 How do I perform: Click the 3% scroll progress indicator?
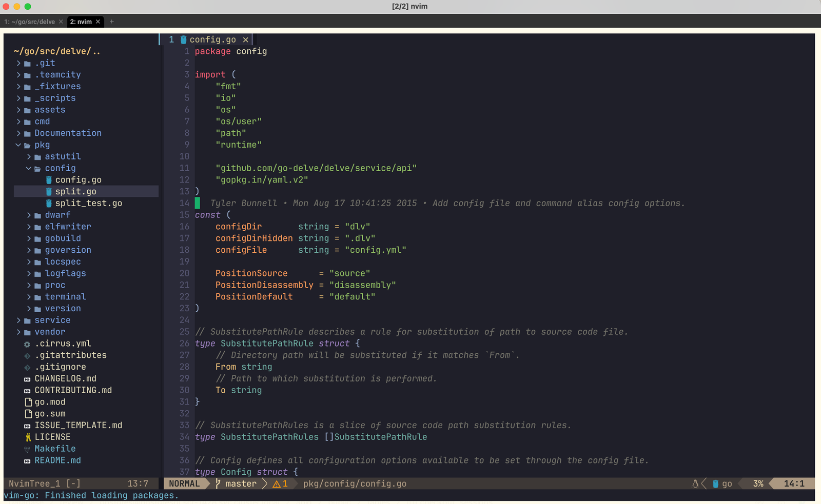[758, 483]
